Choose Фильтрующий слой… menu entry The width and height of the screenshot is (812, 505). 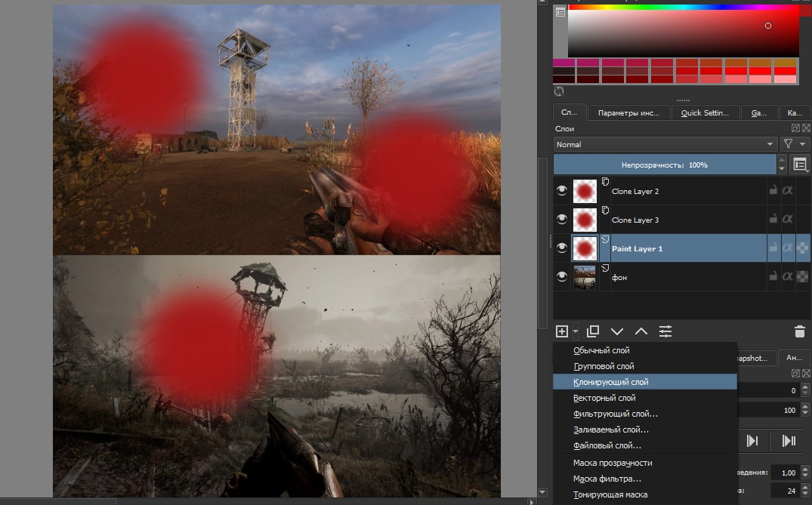pyautogui.click(x=645, y=414)
